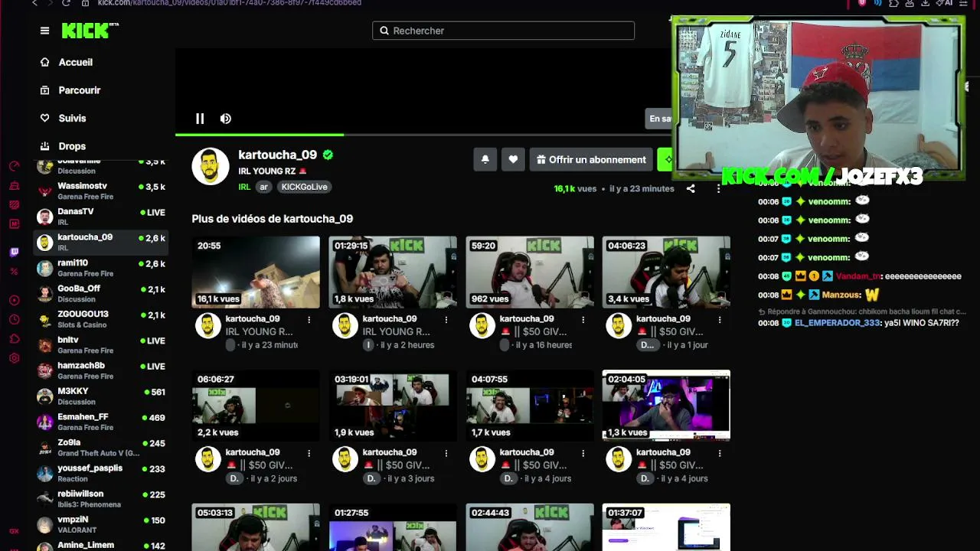Open options menu for 1,8 k vues video
This screenshot has width=980, height=551.
pyautogui.click(x=446, y=319)
